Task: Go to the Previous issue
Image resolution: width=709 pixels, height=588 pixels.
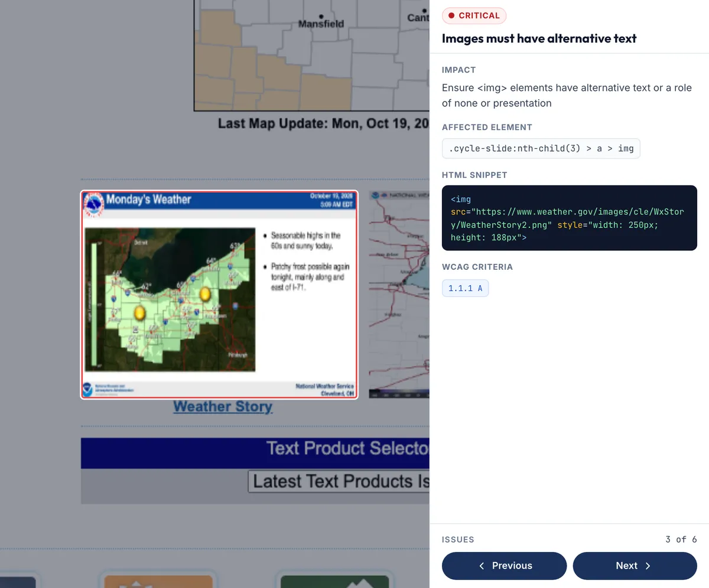Action: (x=504, y=566)
